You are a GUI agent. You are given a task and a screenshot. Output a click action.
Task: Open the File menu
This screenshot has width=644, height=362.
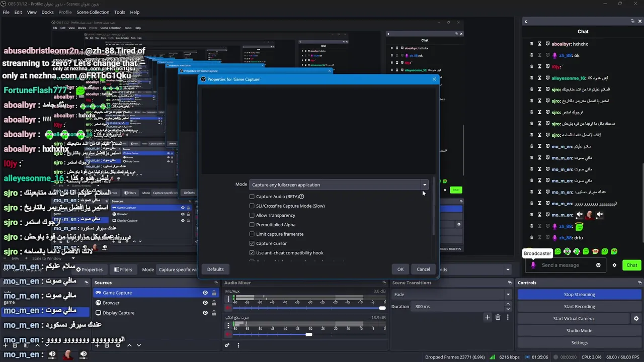[6, 12]
